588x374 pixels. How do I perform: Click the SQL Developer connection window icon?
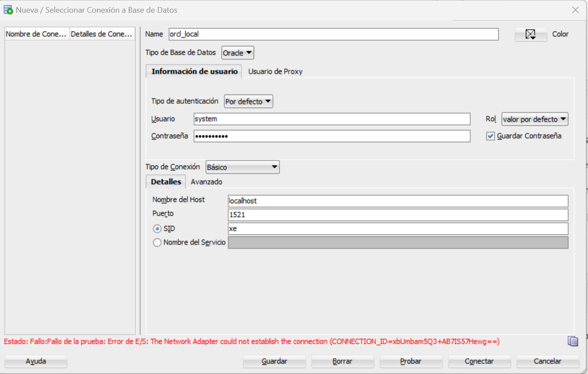[x=8, y=10]
